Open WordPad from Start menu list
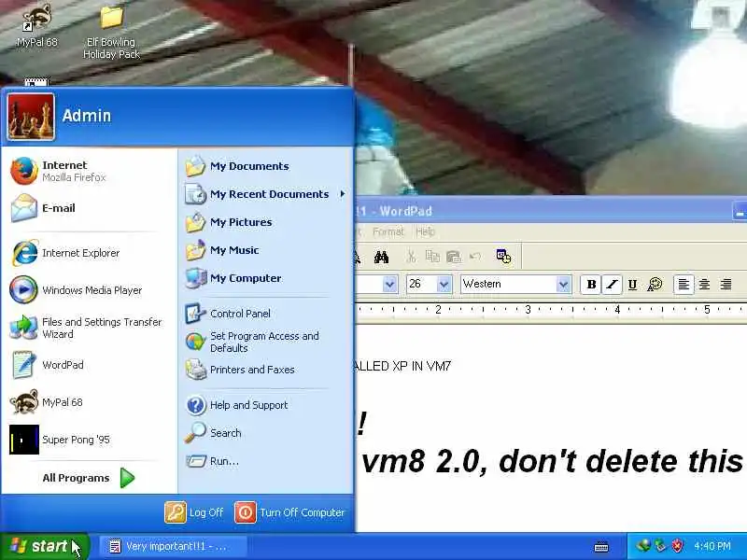 click(89, 365)
